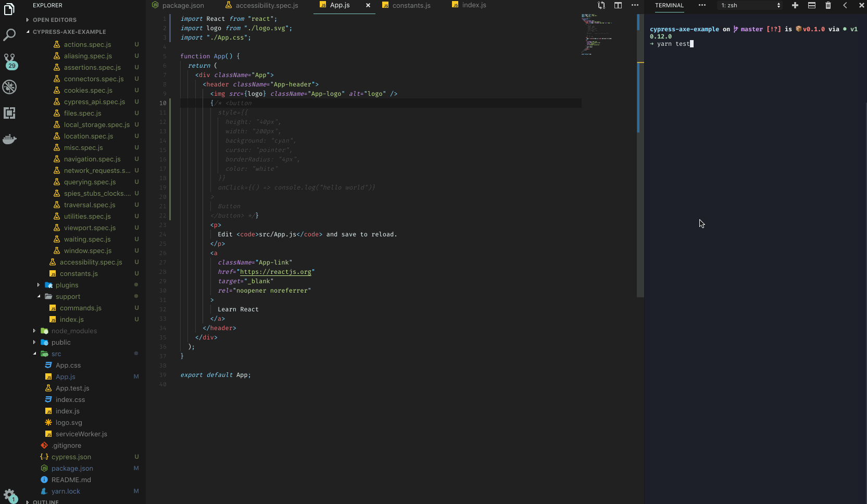Create a new terminal with plus icon
This screenshot has width=867, height=504.
tap(795, 5)
